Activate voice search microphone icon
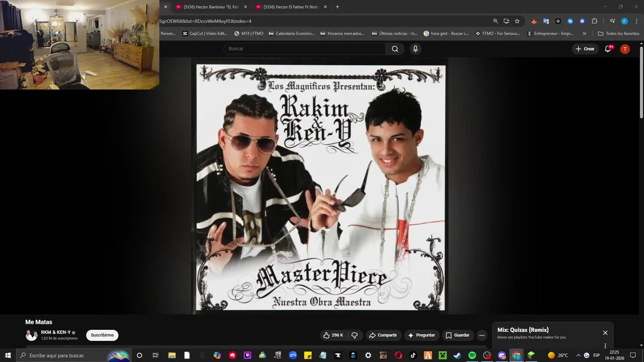 [415, 49]
